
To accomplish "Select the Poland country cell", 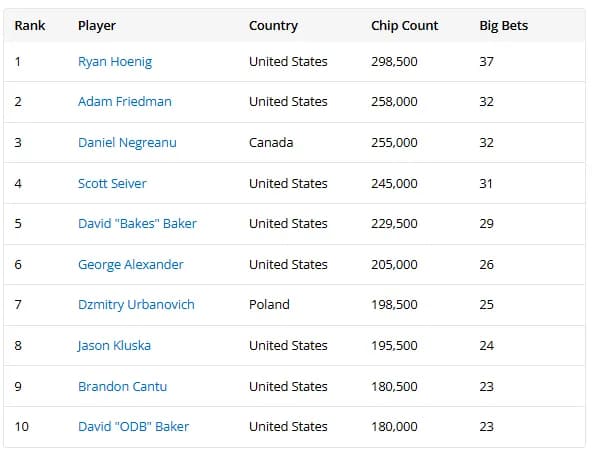I will click(269, 305).
